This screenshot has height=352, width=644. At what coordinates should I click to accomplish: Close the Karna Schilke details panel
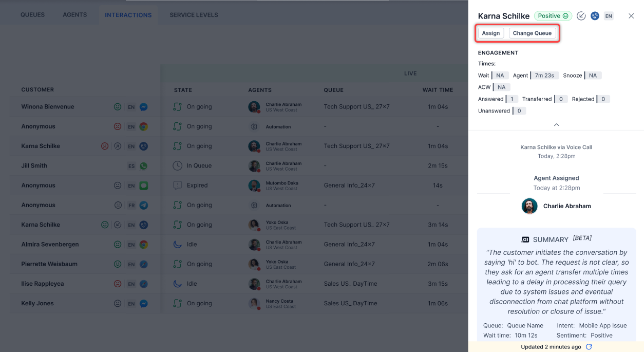coord(631,16)
